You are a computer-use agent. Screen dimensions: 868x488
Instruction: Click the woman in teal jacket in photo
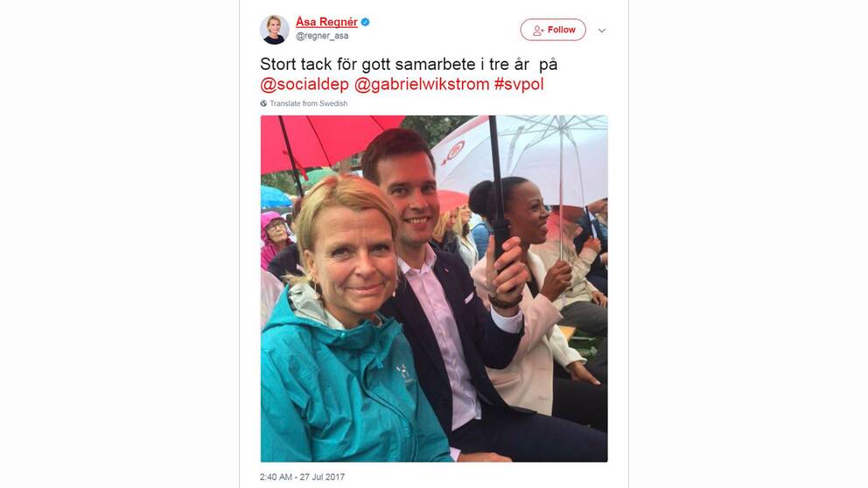(x=343, y=326)
